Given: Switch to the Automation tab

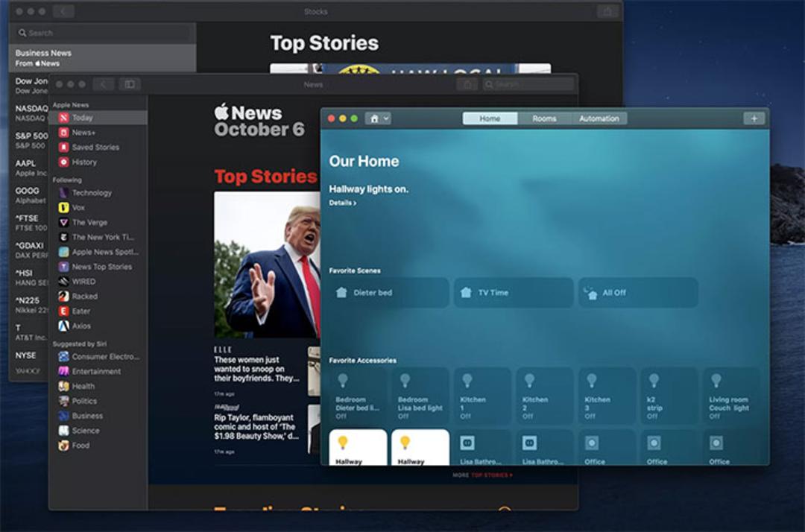Looking at the screenshot, I should point(599,118).
